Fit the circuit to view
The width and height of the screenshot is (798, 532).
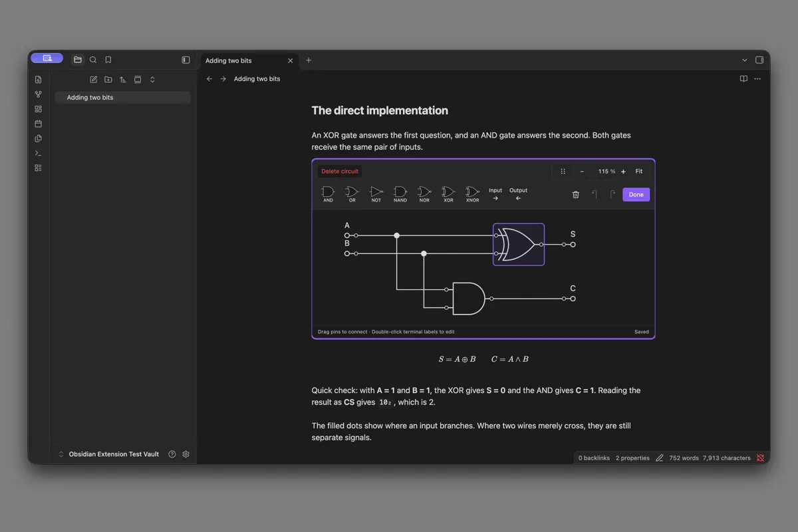(x=639, y=172)
